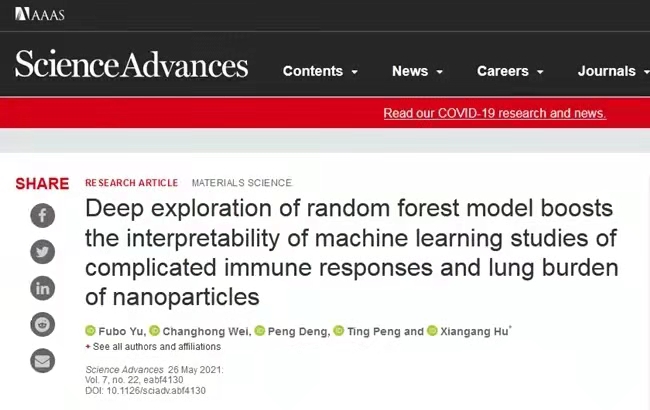650x410 pixels.
Task: Open Changhong Wei's ORCID icon
Action: tap(155, 331)
